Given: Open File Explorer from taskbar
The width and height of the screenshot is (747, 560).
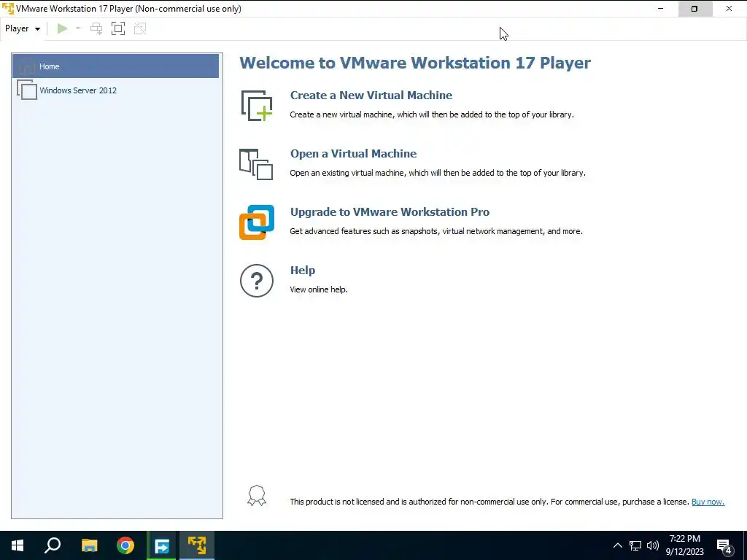Looking at the screenshot, I should (x=89, y=545).
